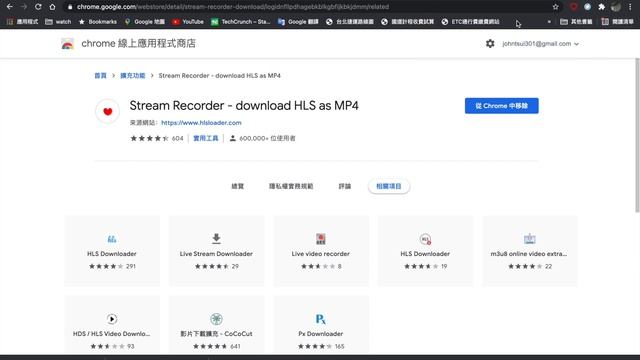This screenshot has width=640, height=360.
Task: Open the Google 地圖 bookmark
Action: tap(144, 22)
